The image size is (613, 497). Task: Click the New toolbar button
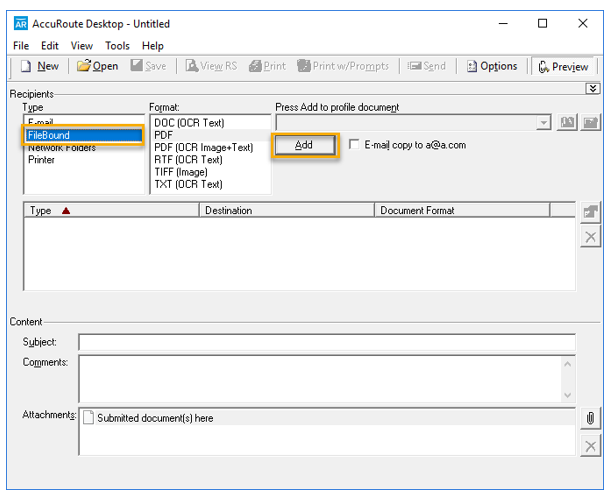[40, 66]
